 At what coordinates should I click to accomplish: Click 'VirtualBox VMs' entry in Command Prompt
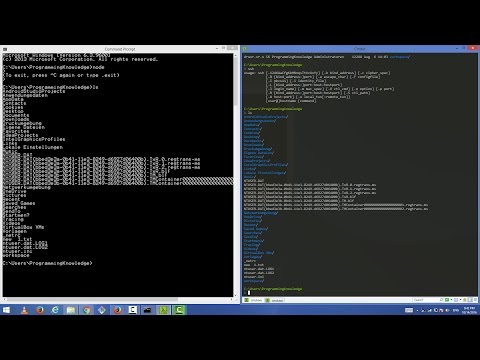[x=23, y=227]
